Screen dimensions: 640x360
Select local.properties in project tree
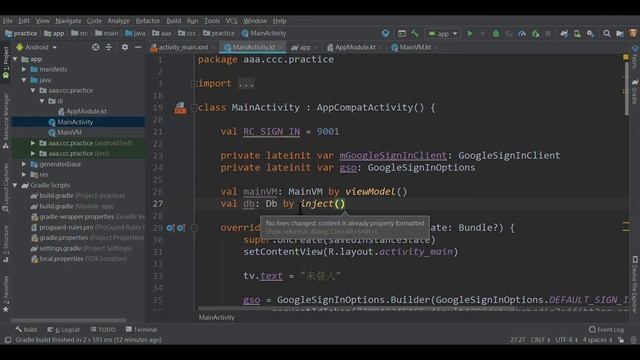click(x=80, y=259)
